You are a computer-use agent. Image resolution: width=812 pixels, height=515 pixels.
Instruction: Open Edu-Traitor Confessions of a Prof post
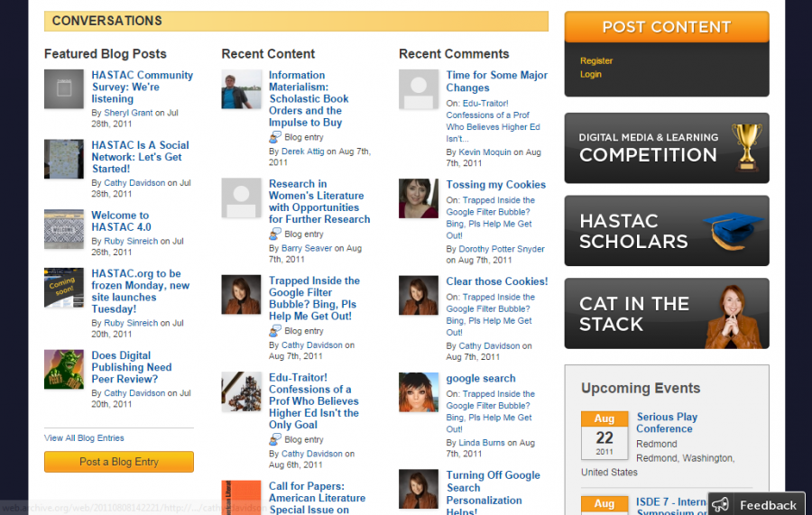click(x=313, y=401)
